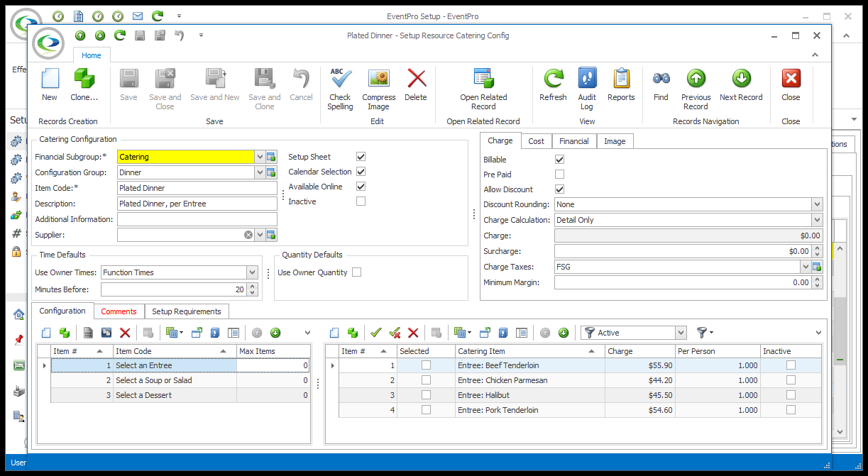
Task: Select the Select a Dessert row
Action: (180, 395)
